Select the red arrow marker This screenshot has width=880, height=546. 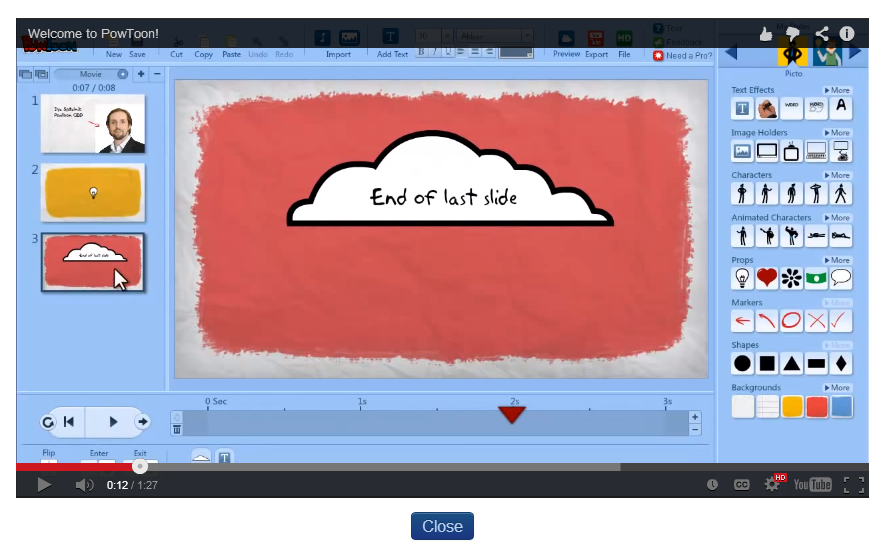coord(742,321)
